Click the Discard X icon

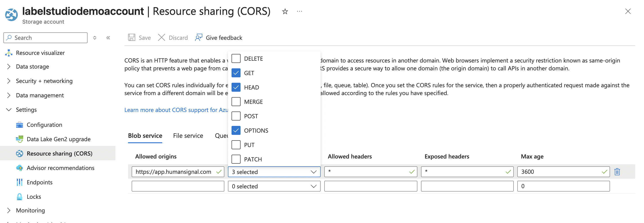(x=162, y=38)
